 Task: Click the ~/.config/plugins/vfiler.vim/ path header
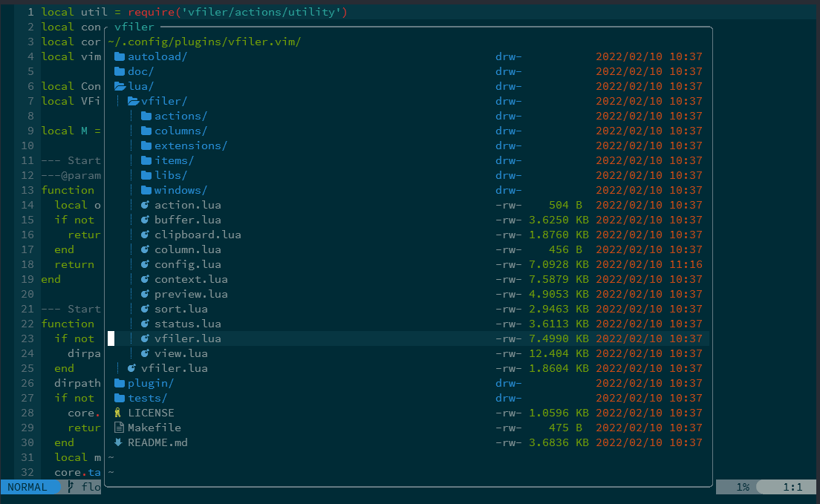204,42
